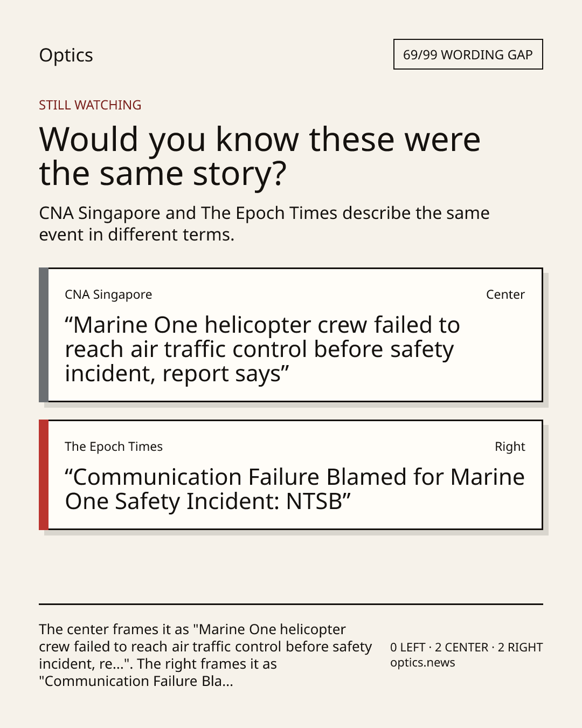This screenshot has width=582, height=728.
Task: Visit the optics.news link
Action: pos(422,663)
